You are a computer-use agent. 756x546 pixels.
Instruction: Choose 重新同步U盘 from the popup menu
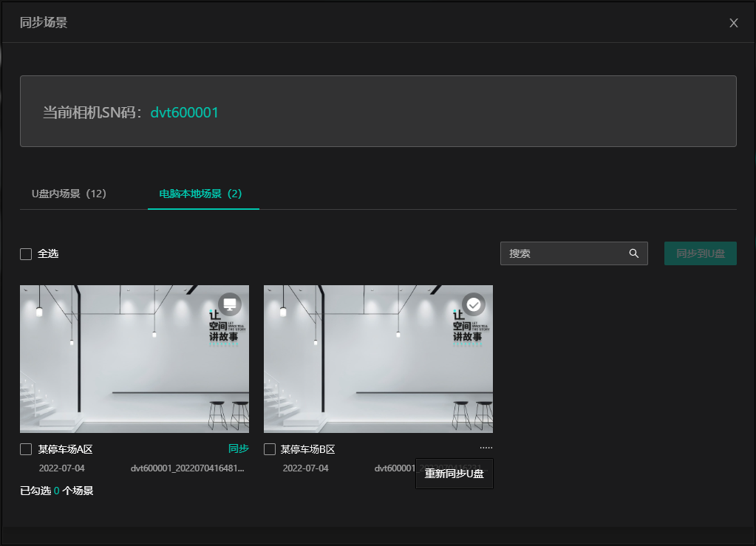pos(454,474)
